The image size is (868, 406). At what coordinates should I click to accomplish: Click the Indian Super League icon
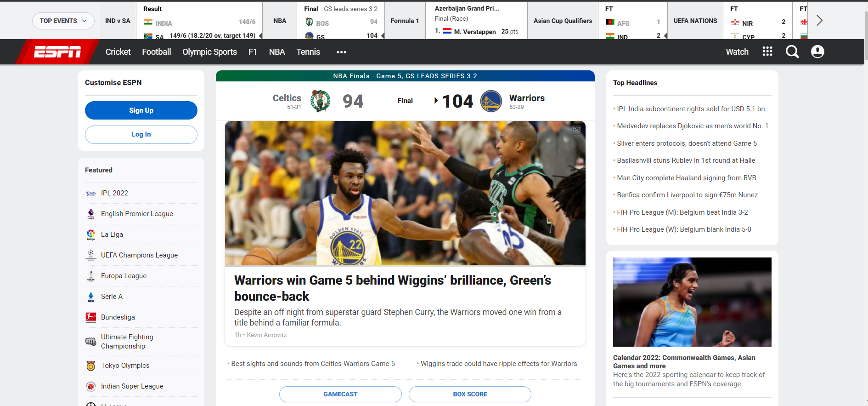(91, 386)
